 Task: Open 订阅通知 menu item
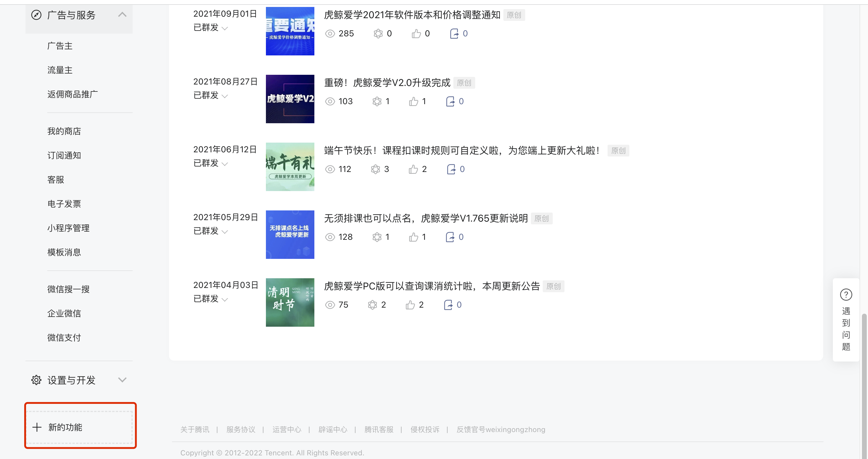pyautogui.click(x=64, y=155)
